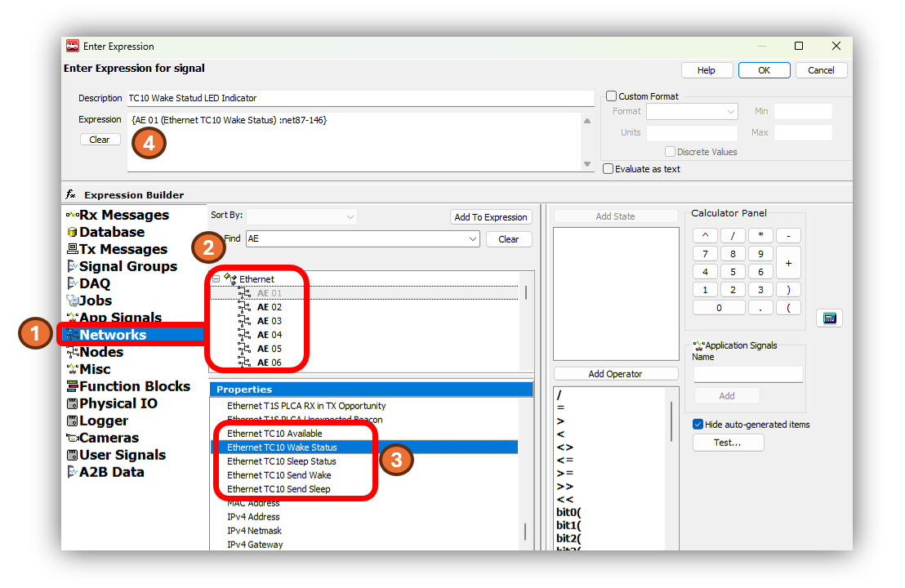Open the Find dropdown containing AE
The width and height of the screenshot is (905, 588).
pyautogui.click(x=471, y=239)
